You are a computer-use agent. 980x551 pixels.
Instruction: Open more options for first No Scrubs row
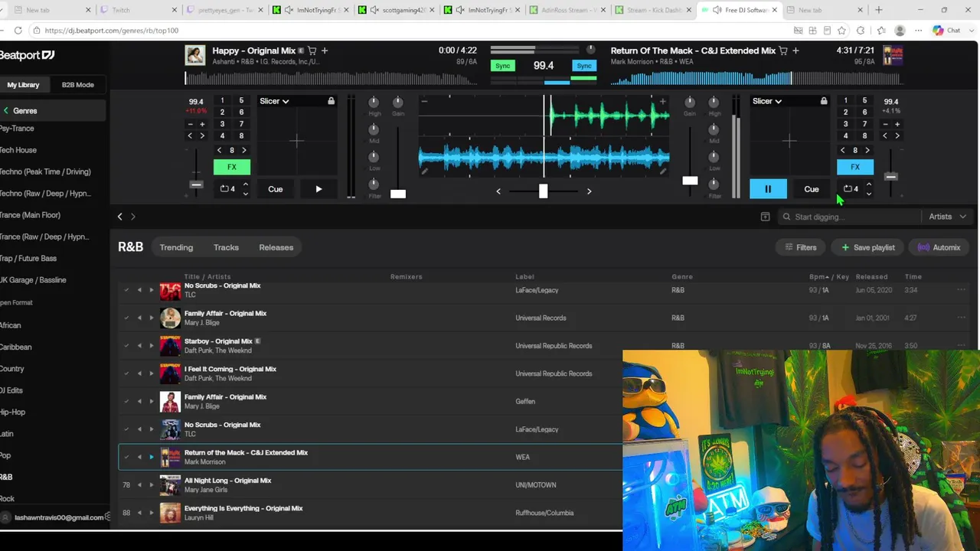(x=961, y=290)
